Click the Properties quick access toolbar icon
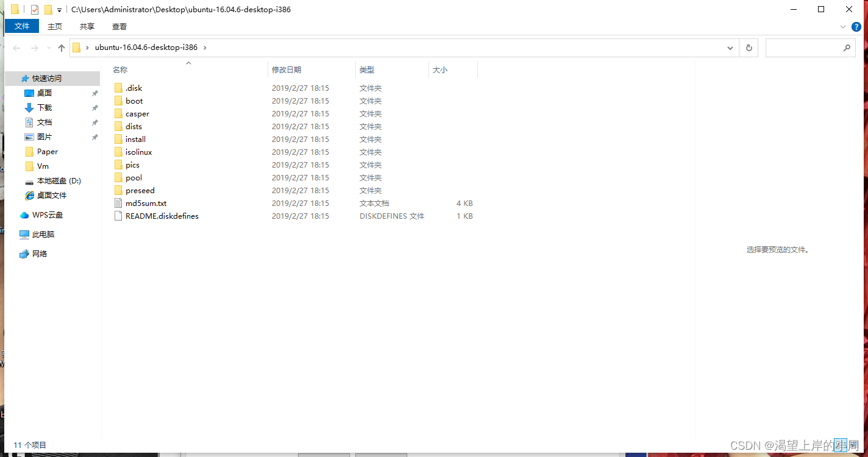 (x=34, y=10)
